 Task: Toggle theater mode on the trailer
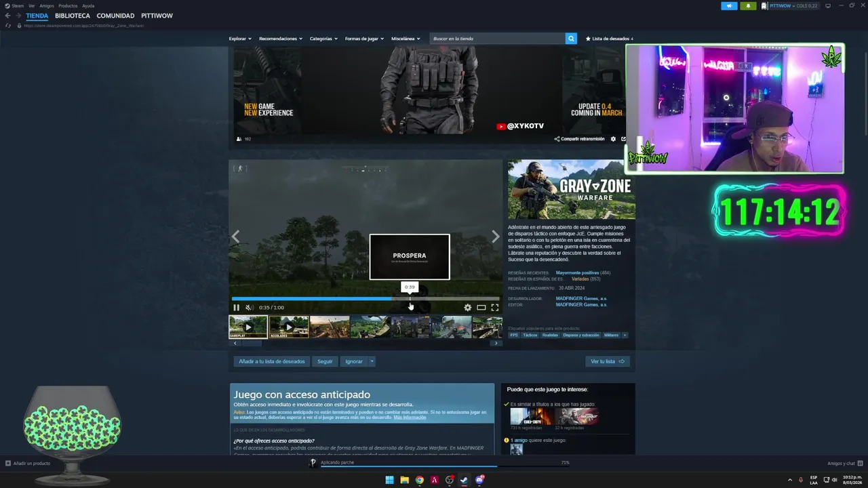tap(481, 308)
